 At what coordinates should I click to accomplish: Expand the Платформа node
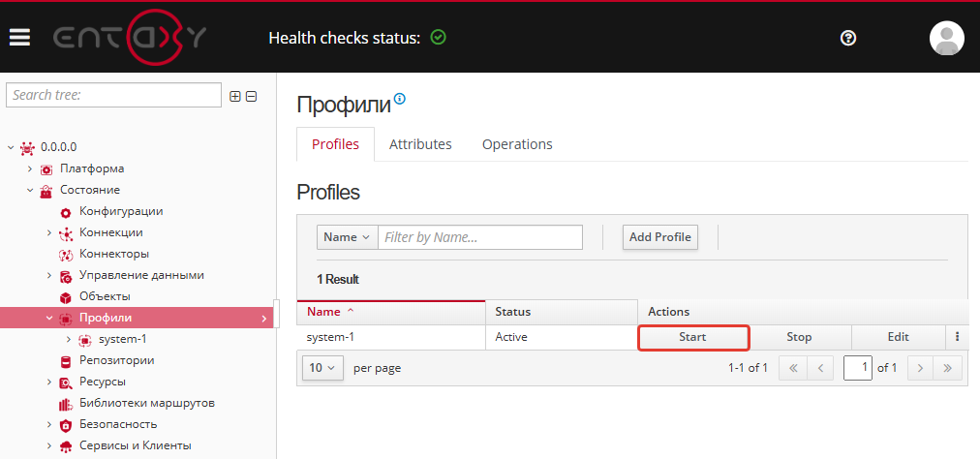click(30, 168)
